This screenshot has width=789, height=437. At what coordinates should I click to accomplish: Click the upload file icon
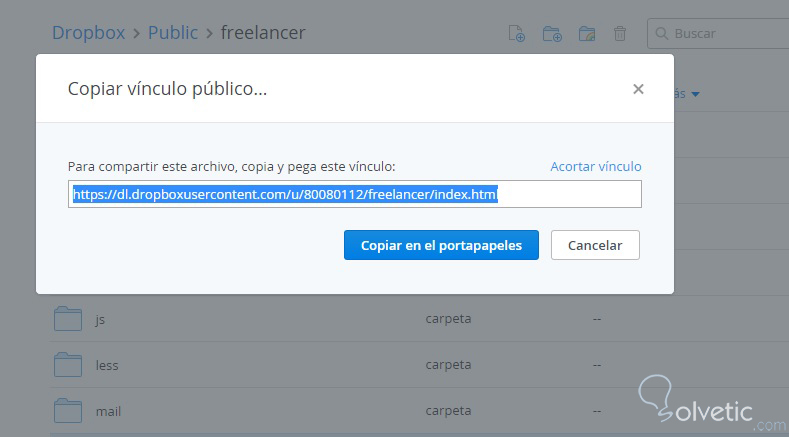(x=516, y=33)
